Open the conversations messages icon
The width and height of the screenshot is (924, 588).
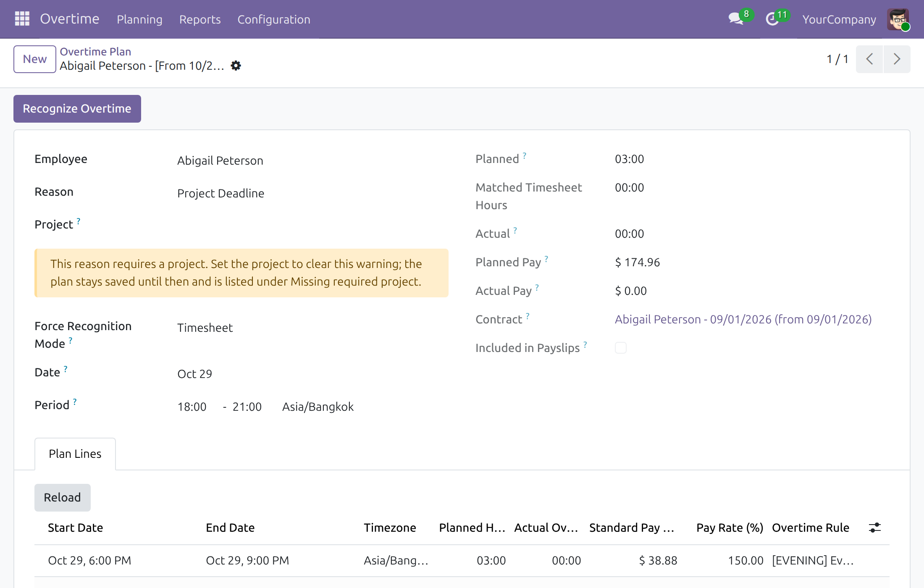736,19
